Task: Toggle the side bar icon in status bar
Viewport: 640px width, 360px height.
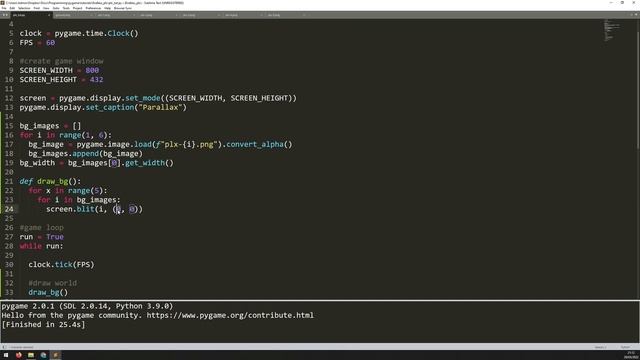Action: coord(4,347)
